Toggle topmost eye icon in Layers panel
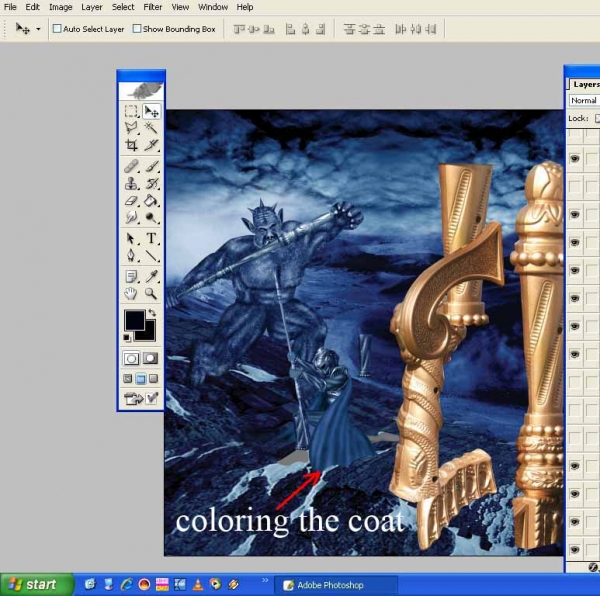This screenshot has height=596, width=600. pyautogui.click(x=575, y=158)
